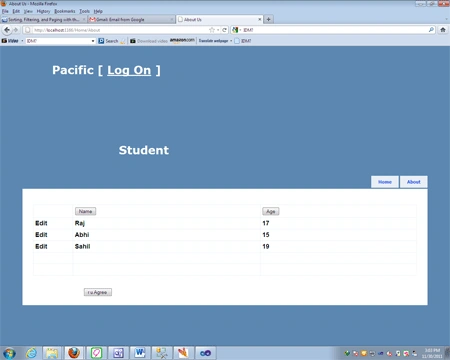The width and height of the screenshot is (450, 360).
Task: Select the name cell Abhi
Action: pos(82,235)
